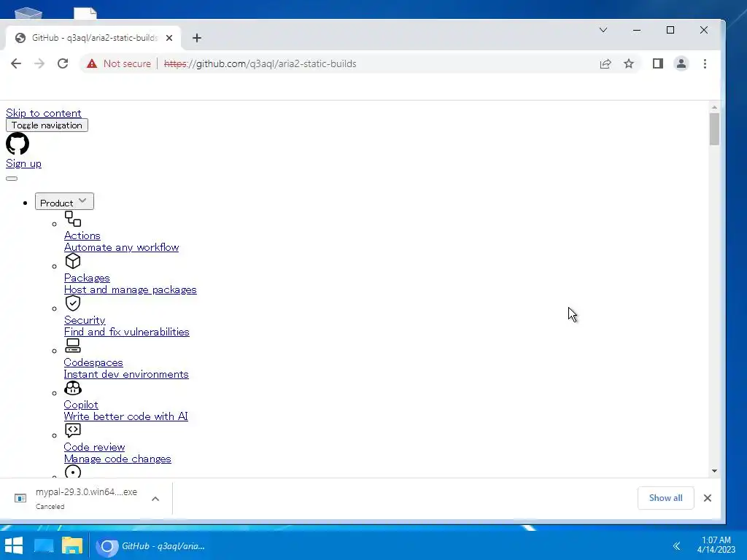Open the Actions link

pos(82,236)
